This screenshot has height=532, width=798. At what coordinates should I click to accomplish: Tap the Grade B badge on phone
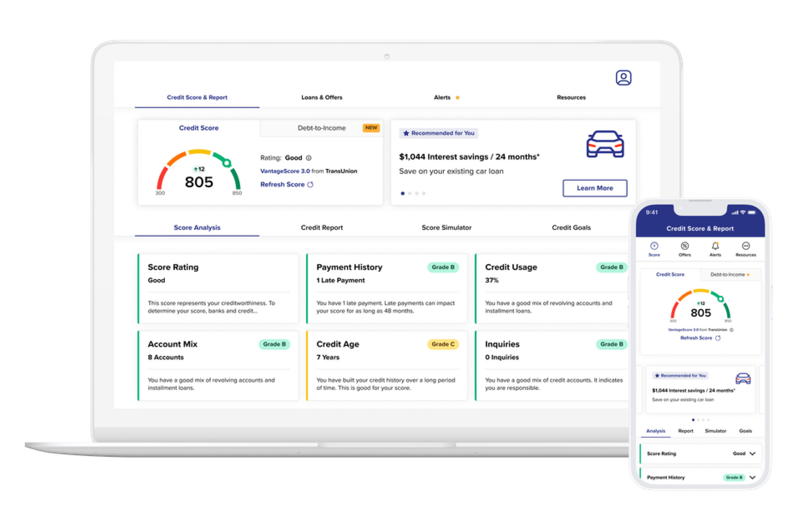click(734, 477)
